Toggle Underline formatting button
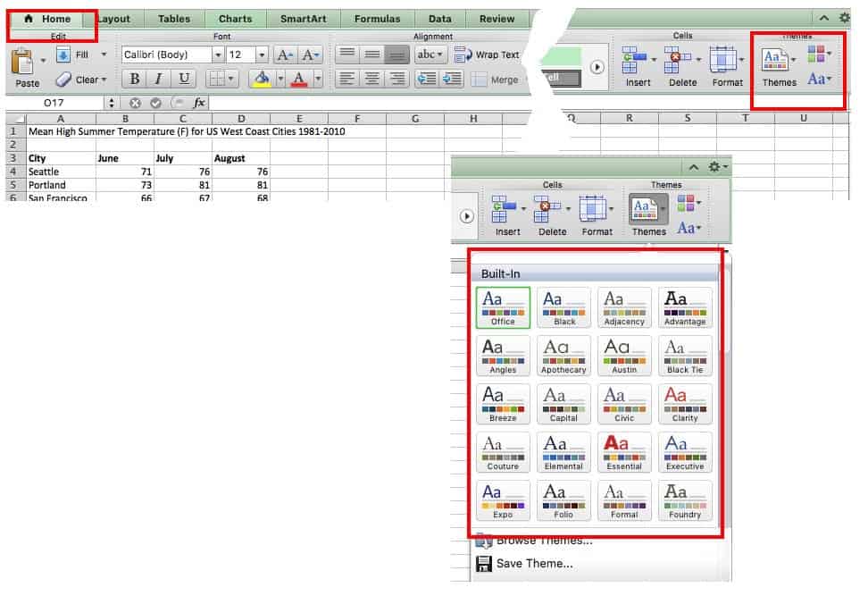The height and width of the screenshot is (596, 868). (183, 79)
